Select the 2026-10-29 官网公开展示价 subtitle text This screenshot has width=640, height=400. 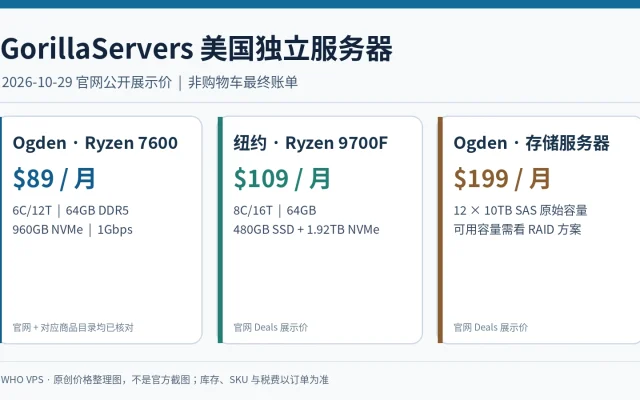click(x=87, y=82)
